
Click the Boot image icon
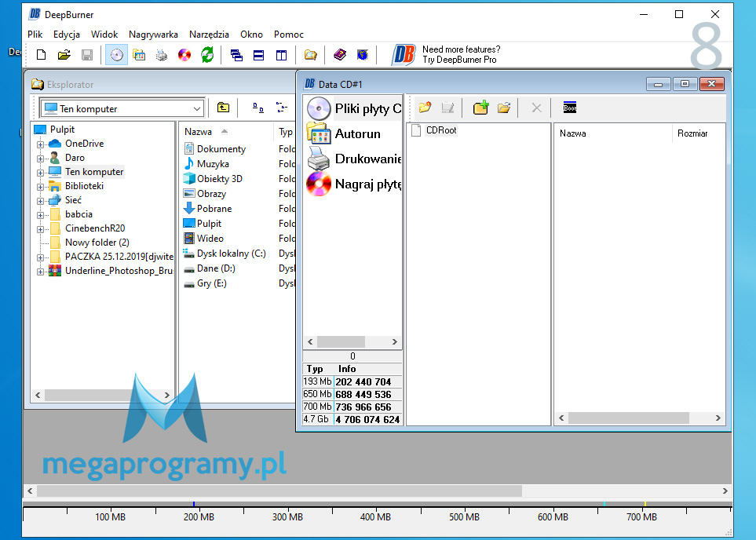(569, 108)
